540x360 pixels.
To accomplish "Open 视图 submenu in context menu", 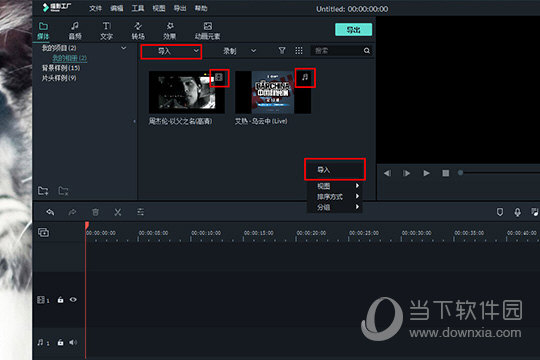I will click(x=335, y=186).
